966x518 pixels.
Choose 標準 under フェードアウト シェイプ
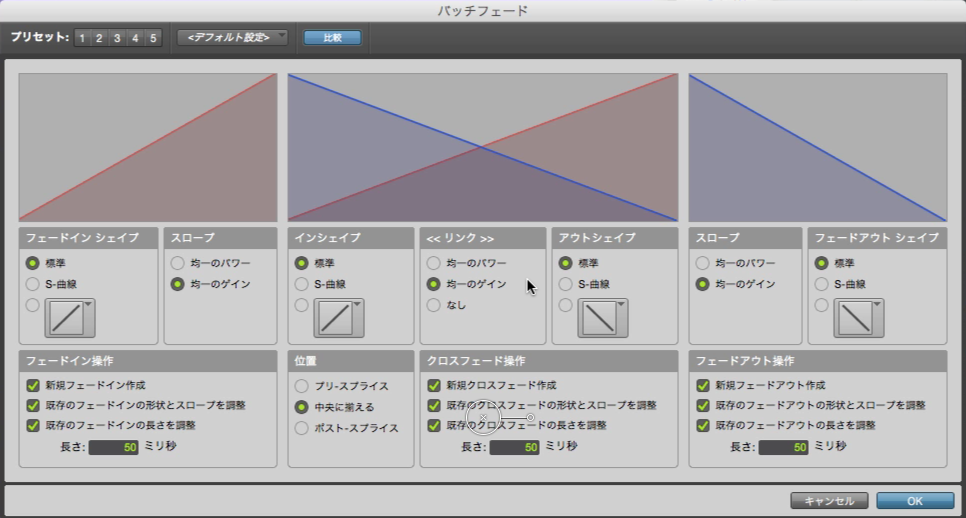[x=822, y=263]
